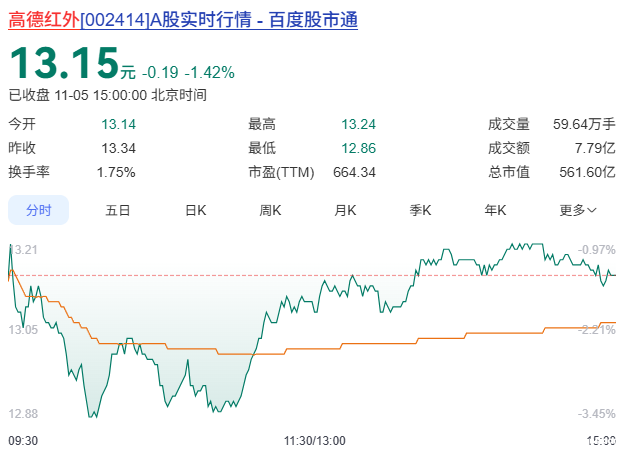
Task: Switch to the 日K chart tab
Action: [x=195, y=210]
